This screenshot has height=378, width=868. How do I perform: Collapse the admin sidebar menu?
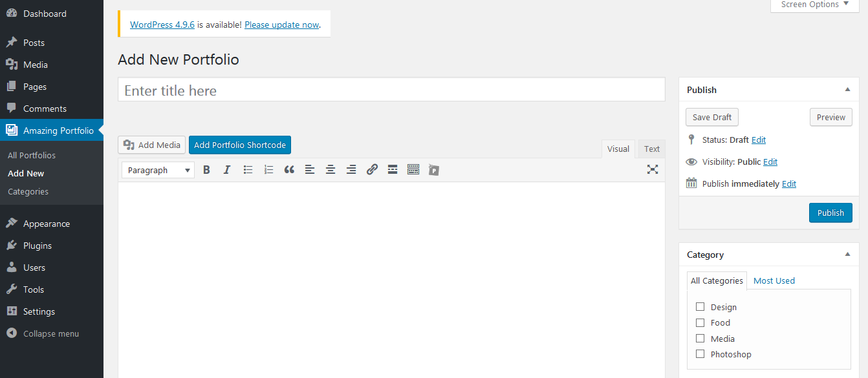pos(52,333)
